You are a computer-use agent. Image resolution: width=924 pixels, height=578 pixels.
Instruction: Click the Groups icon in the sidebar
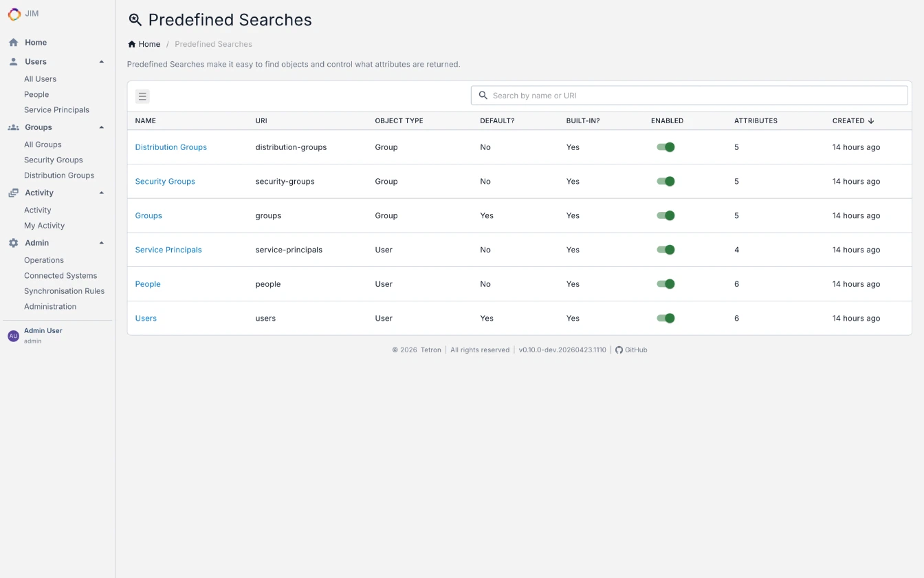[12, 127]
